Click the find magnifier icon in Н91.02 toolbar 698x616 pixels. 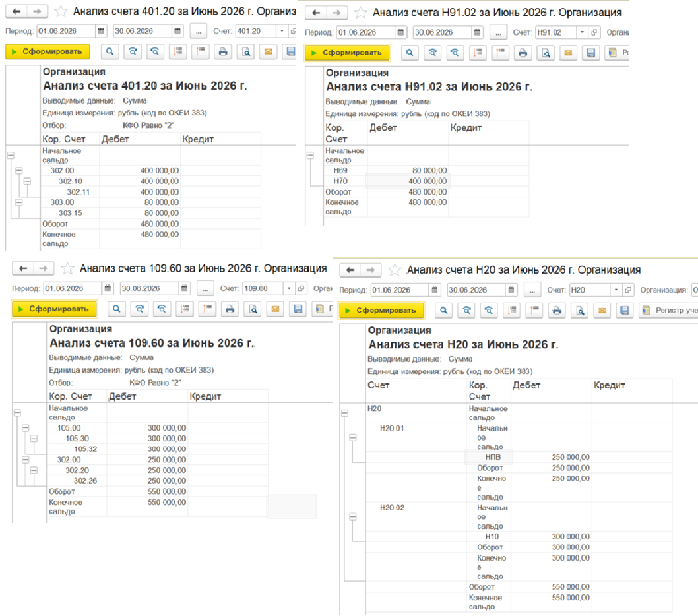410,53
